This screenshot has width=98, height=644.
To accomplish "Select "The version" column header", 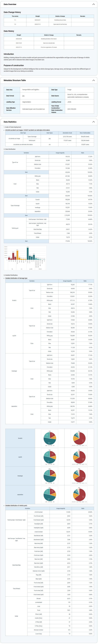I will (x=15, y=16).
